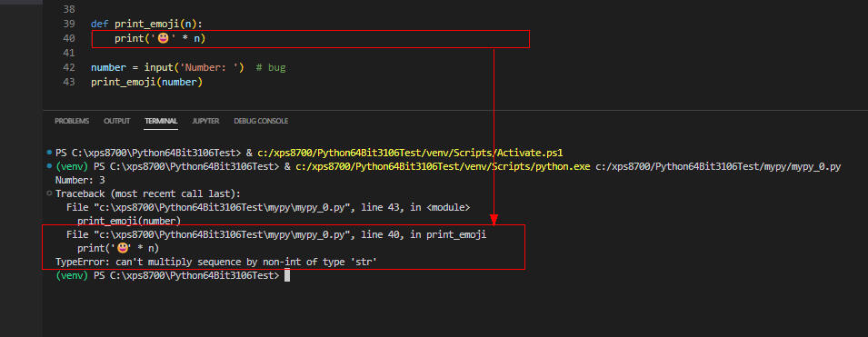Click 'Traceback (most recent call last):' line
The height and width of the screenshot is (337, 868).
pos(148,193)
